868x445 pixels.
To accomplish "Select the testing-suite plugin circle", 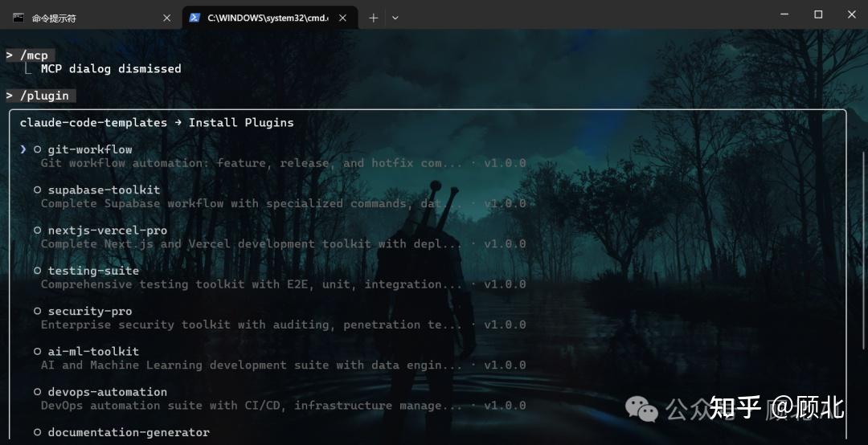I will point(38,271).
